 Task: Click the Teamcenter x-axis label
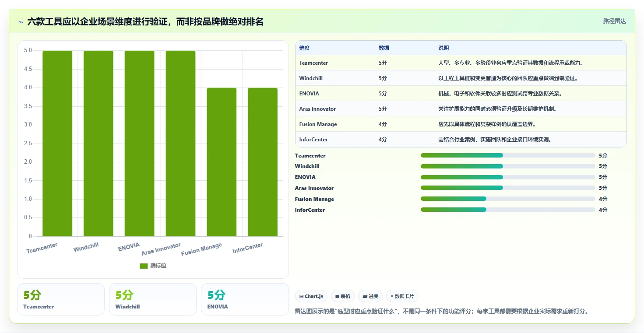[x=42, y=248]
